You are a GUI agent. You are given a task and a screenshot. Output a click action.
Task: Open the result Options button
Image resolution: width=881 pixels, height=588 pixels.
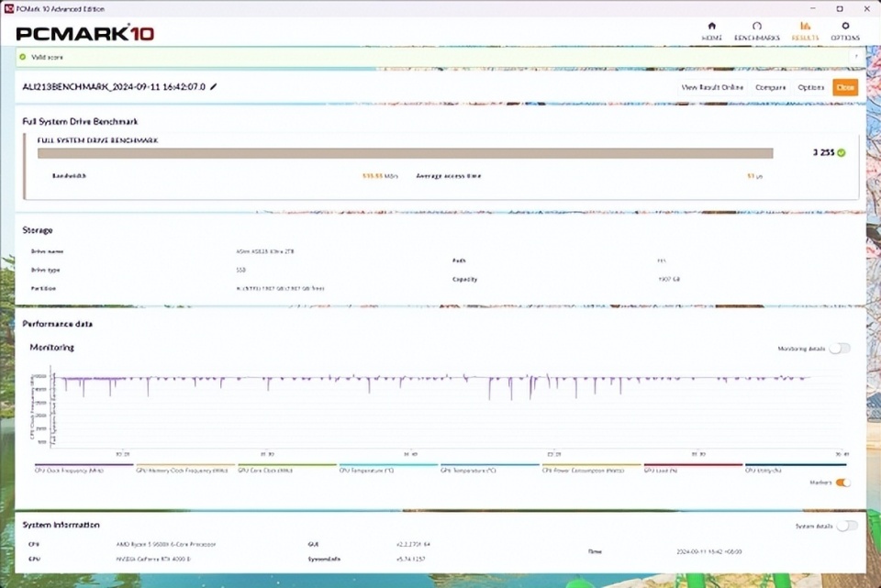point(810,88)
